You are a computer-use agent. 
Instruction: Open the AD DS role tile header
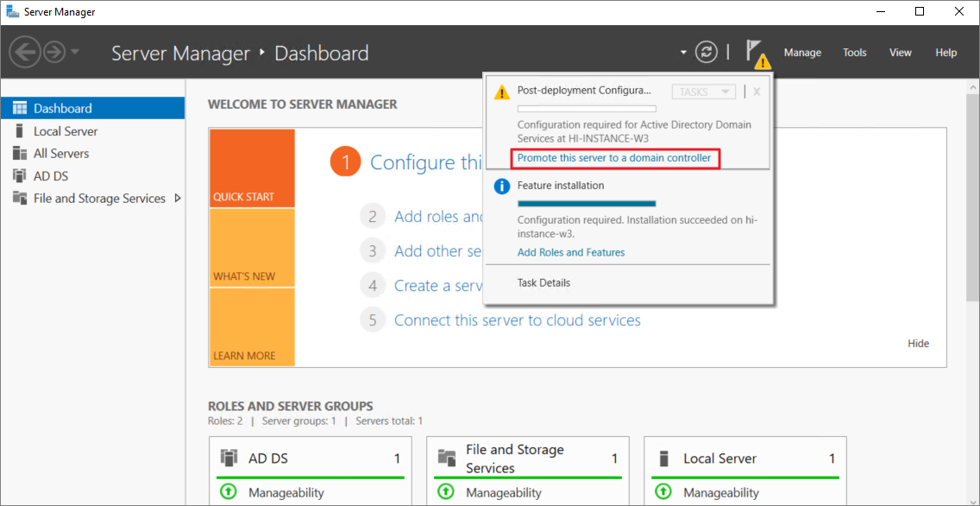click(310, 459)
